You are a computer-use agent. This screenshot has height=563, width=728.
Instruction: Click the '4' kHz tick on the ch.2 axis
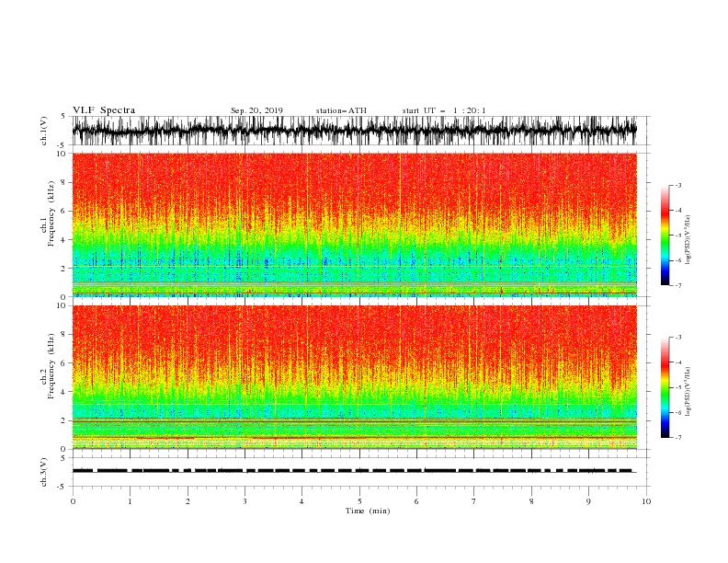(x=63, y=392)
